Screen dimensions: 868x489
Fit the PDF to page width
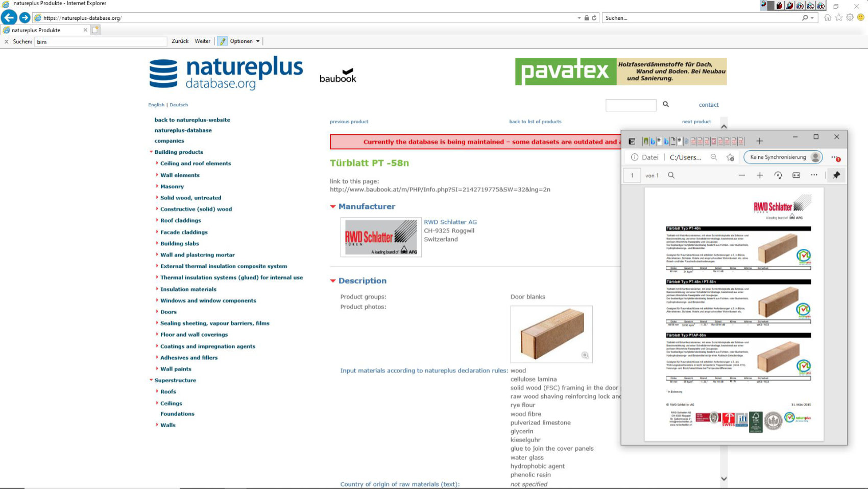(x=796, y=175)
